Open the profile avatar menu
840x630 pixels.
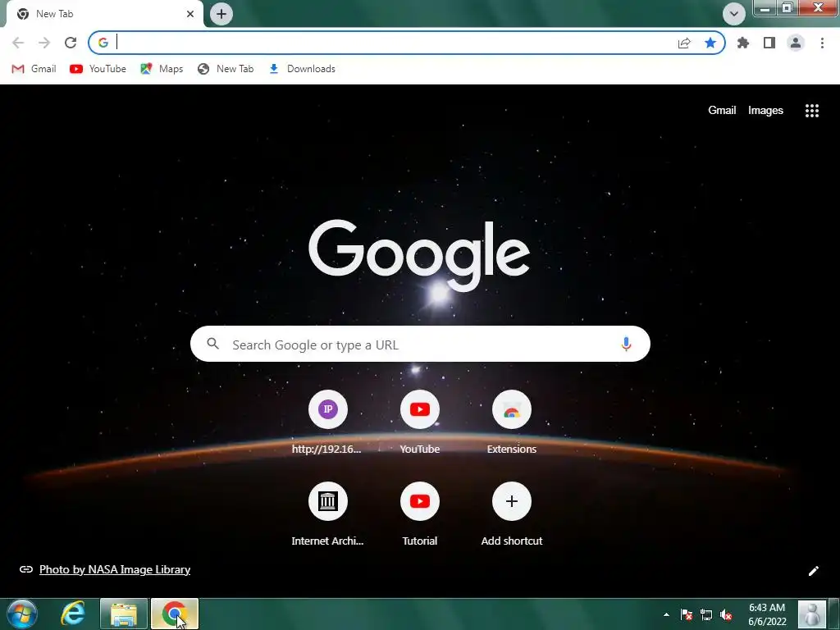(x=796, y=43)
